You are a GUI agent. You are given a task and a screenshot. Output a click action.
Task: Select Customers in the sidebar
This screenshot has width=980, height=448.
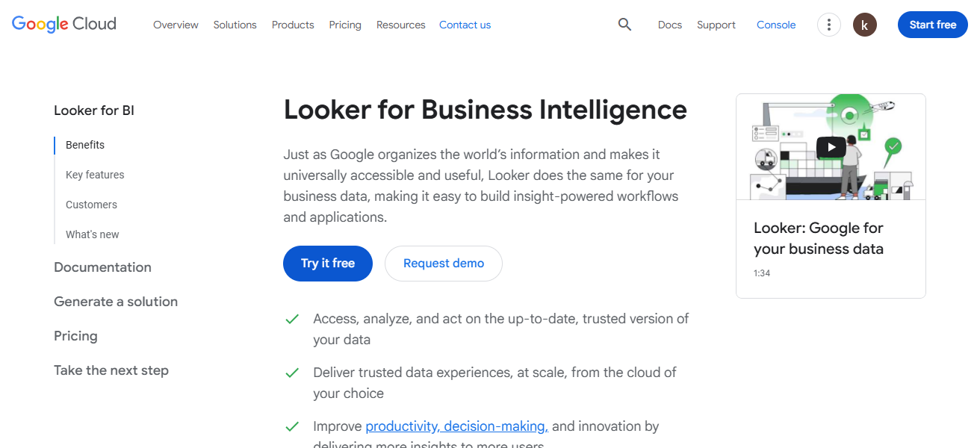pos(91,204)
